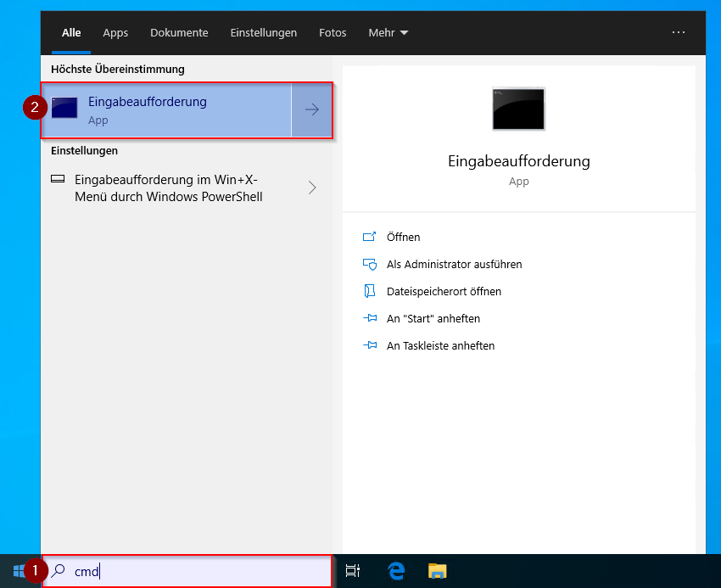The image size is (721, 588).
Task: Expand chevron for Win+X-Menü settings result
Action: (x=311, y=188)
